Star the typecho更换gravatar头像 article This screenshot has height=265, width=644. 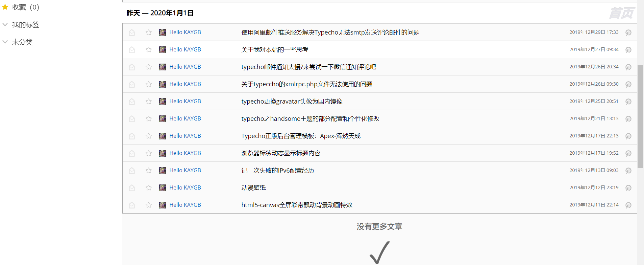pyautogui.click(x=149, y=101)
